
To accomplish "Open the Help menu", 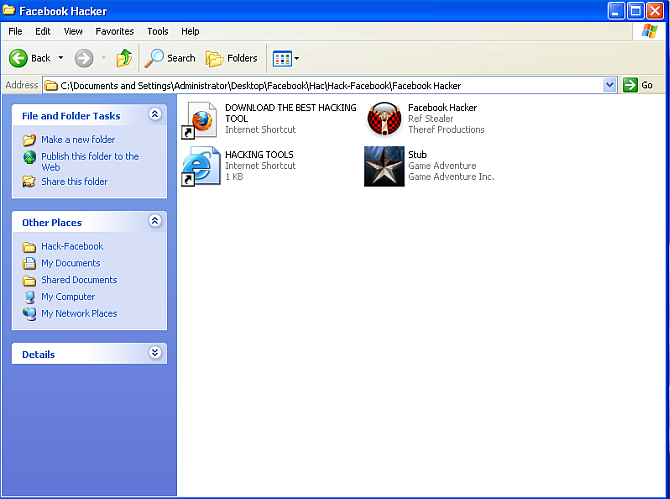I will (x=190, y=31).
